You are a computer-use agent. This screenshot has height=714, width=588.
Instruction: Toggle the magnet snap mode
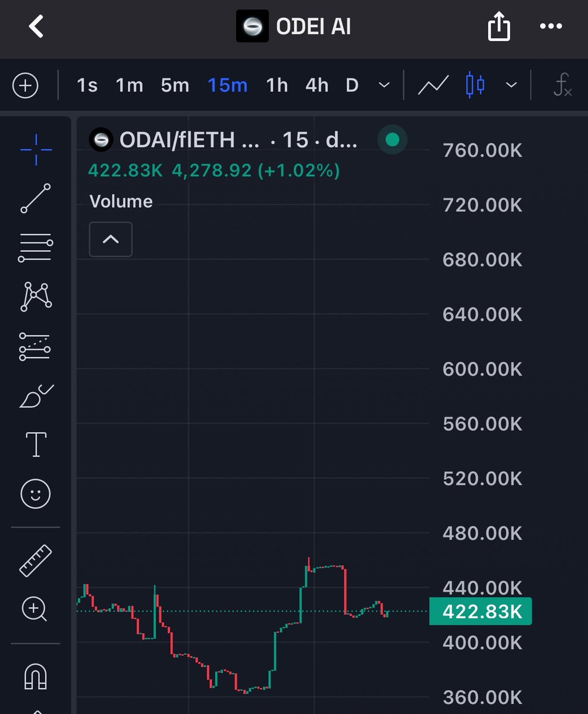(36, 676)
